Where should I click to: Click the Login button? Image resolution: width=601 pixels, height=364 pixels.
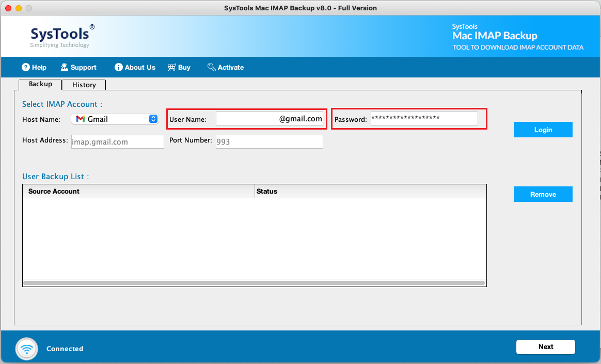point(543,130)
